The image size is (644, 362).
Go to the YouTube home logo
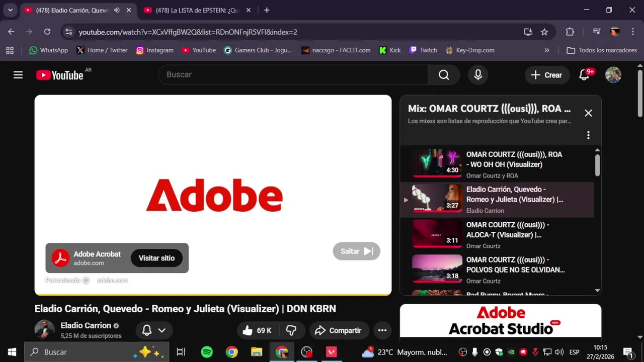click(x=60, y=75)
